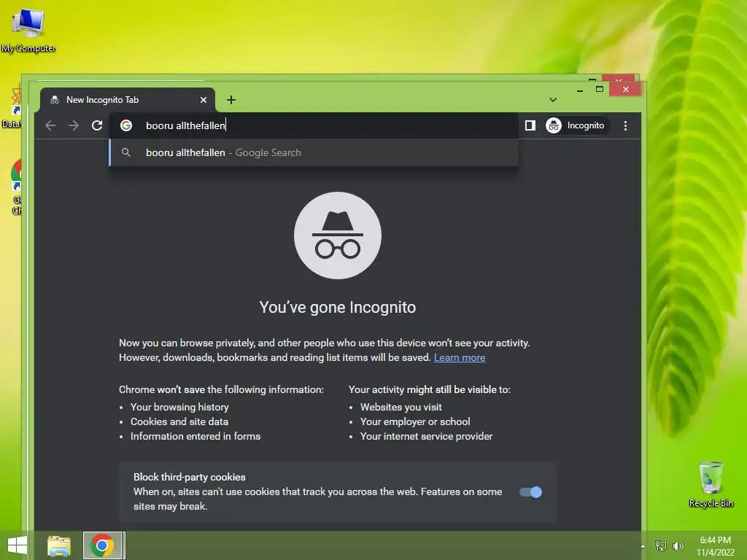Open a new tab with plus button
Screen dimensions: 747x560
[x=231, y=100]
